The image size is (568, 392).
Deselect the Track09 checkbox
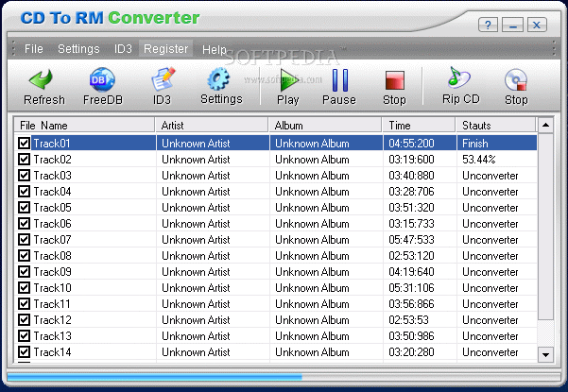pos(24,271)
